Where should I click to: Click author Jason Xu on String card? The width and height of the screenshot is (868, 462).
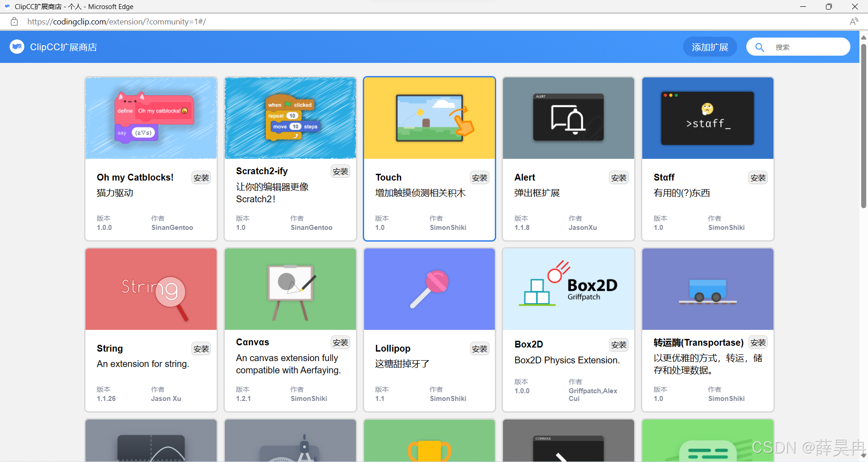[x=166, y=399]
